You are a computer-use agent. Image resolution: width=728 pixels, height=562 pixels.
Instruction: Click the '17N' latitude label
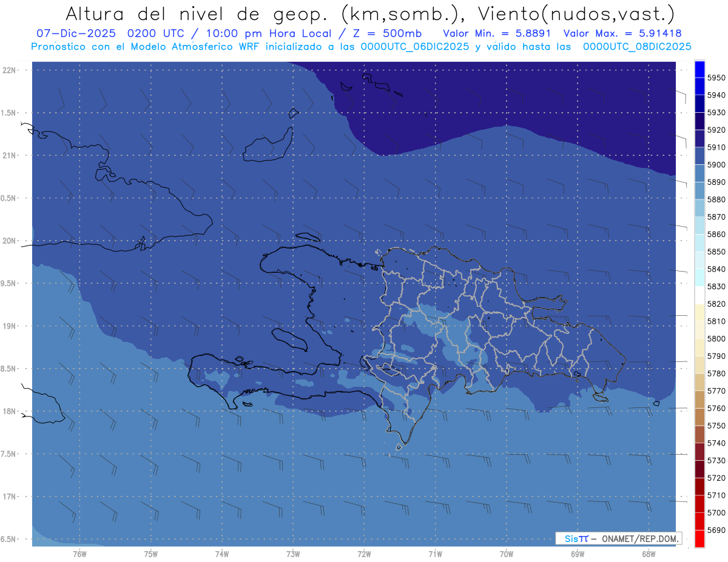click(x=9, y=497)
